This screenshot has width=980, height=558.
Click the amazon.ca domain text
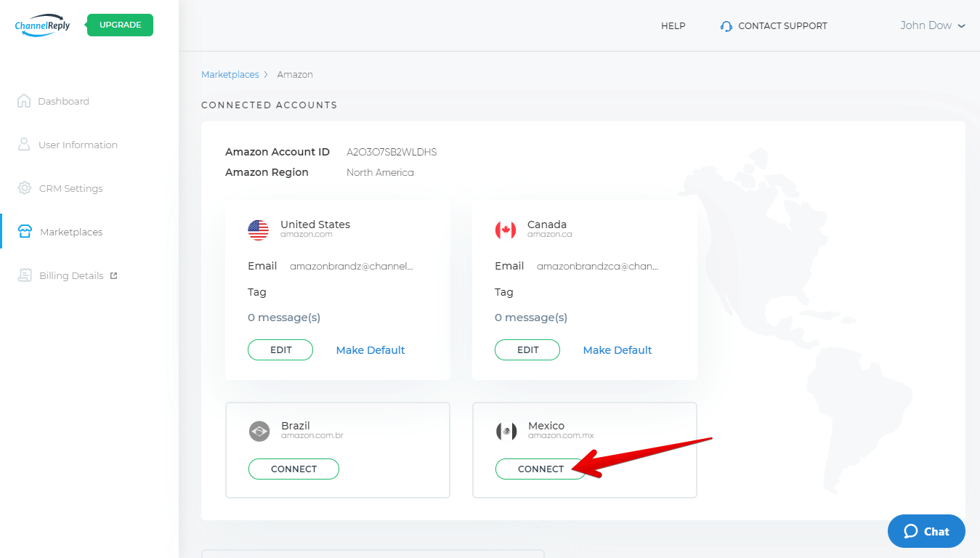click(549, 235)
